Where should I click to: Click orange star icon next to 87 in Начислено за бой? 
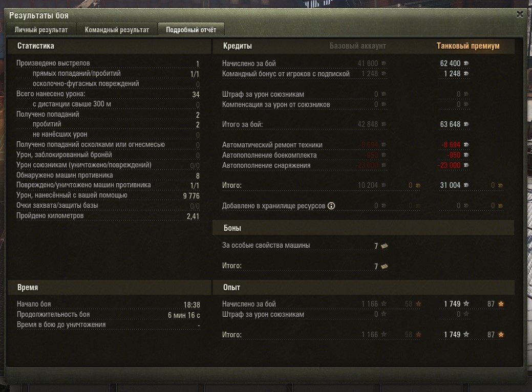click(x=501, y=304)
